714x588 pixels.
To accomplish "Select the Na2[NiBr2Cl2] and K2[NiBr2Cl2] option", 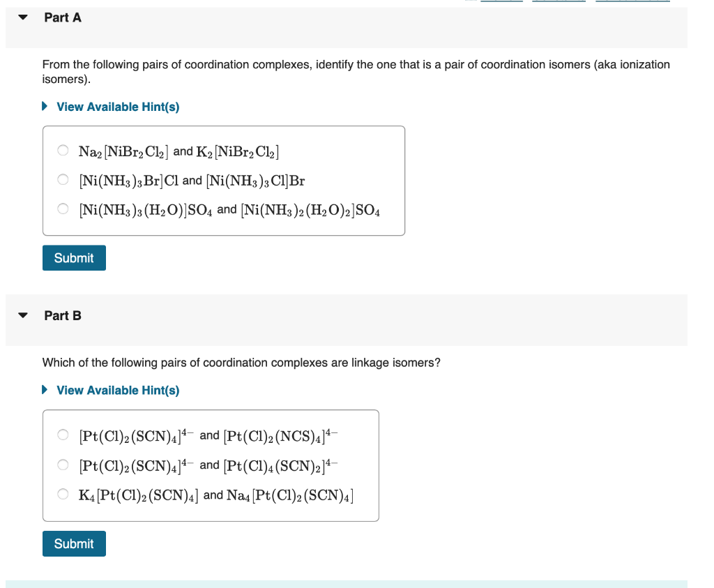I will [x=63, y=150].
